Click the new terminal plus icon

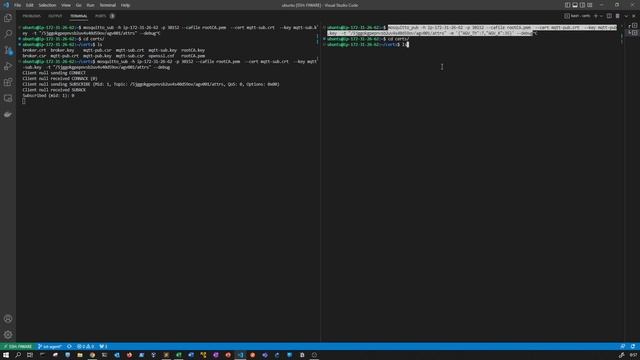click(x=596, y=16)
